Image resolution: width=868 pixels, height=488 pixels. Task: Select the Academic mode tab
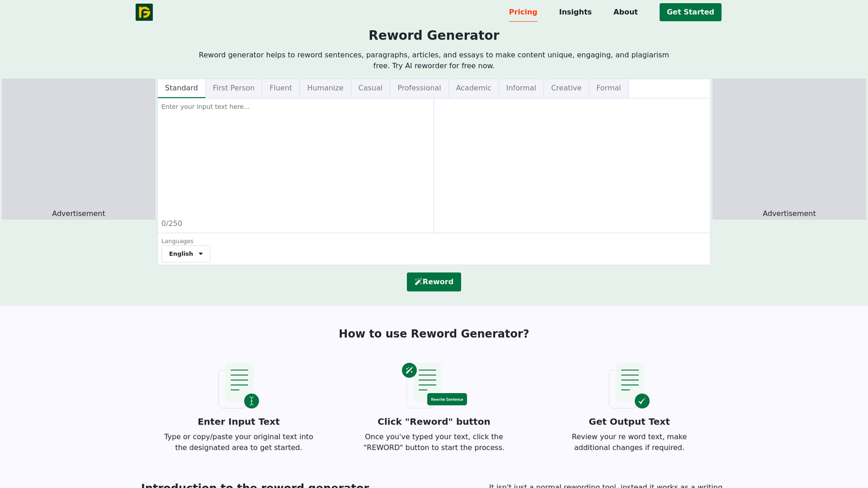473,88
